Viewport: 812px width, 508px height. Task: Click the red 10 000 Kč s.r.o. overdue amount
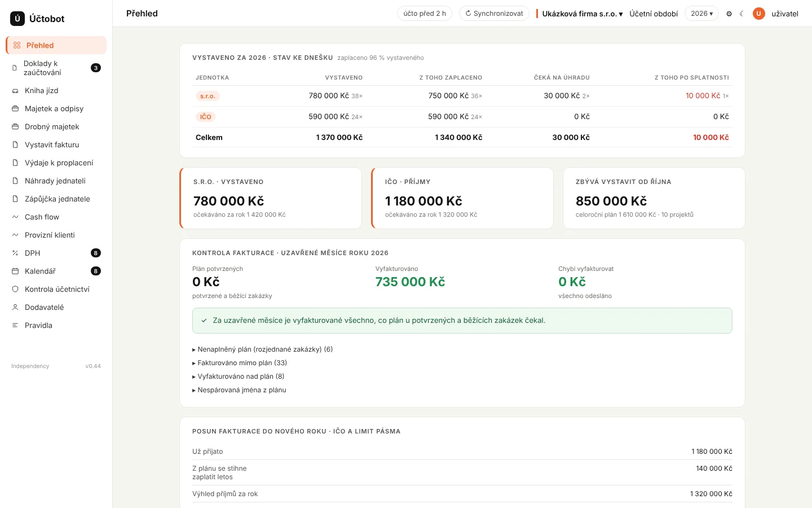(x=703, y=96)
